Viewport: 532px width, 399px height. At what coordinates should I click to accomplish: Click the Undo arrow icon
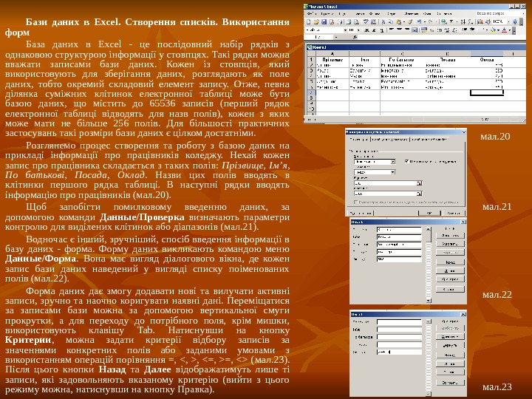420,21
